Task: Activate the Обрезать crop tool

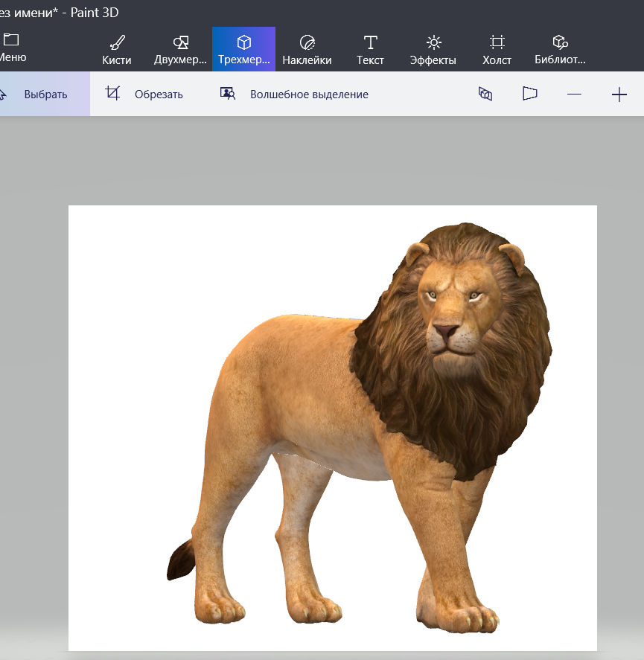Action: pyautogui.click(x=144, y=94)
